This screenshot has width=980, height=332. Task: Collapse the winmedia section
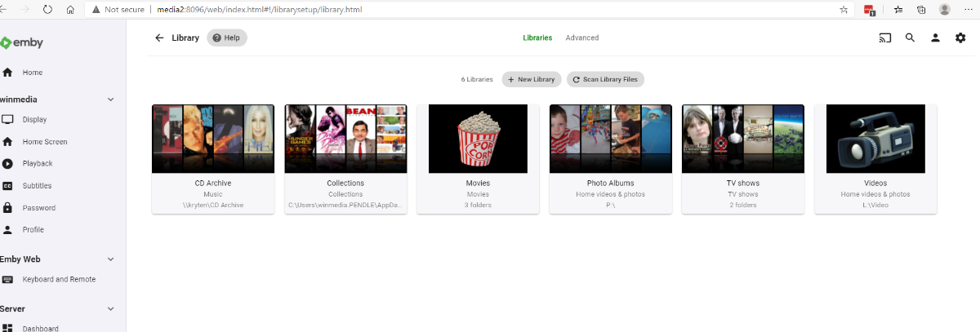point(111,100)
